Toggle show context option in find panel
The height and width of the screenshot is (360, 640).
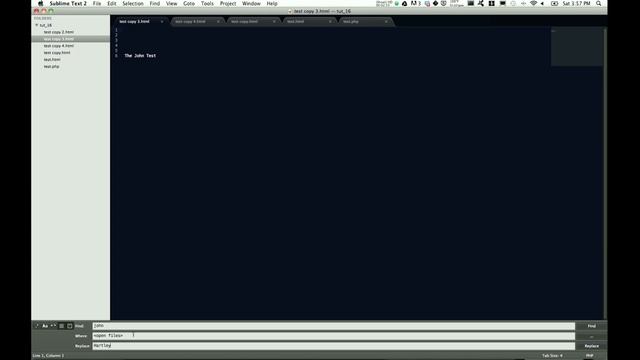coord(62,326)
